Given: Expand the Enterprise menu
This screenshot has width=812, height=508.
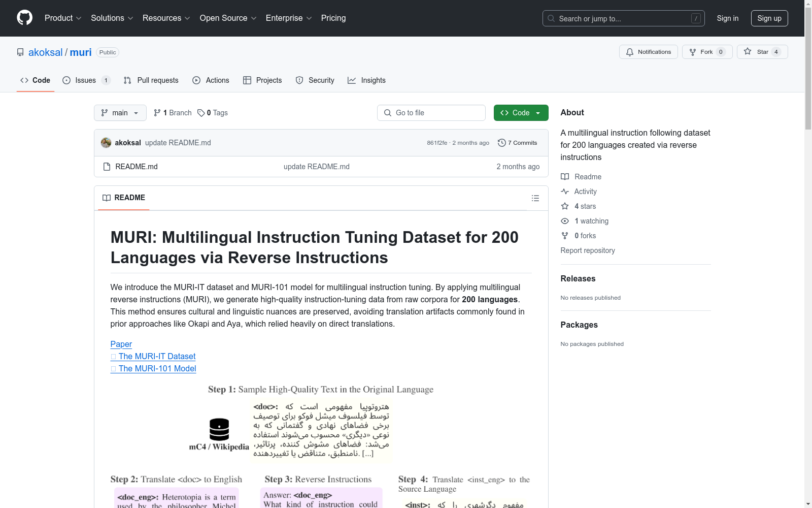Looking at the screenshot, I should (x=289, y=18).
